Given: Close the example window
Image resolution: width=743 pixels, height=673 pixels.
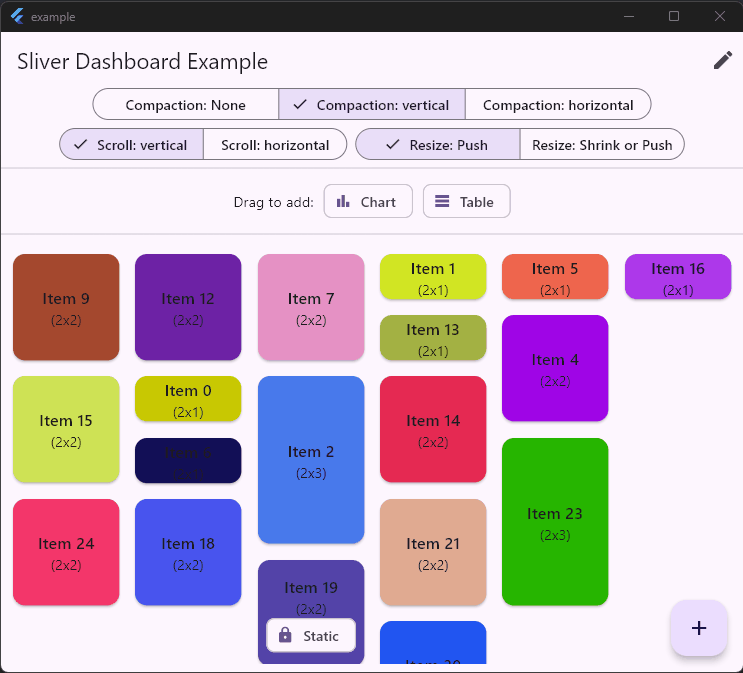Looking at the screenshot, I should pyautogui.click(x=719, y=16).
